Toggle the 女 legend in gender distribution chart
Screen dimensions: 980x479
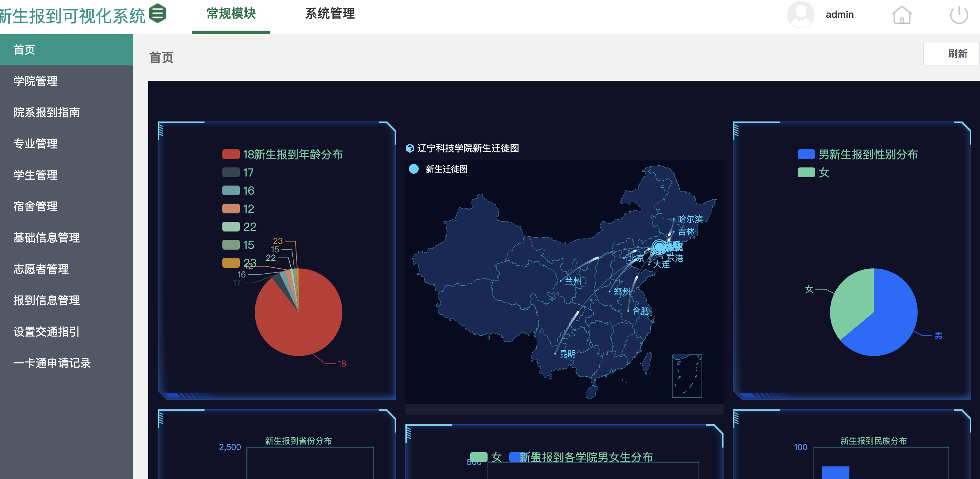click(x=806, y=173)
